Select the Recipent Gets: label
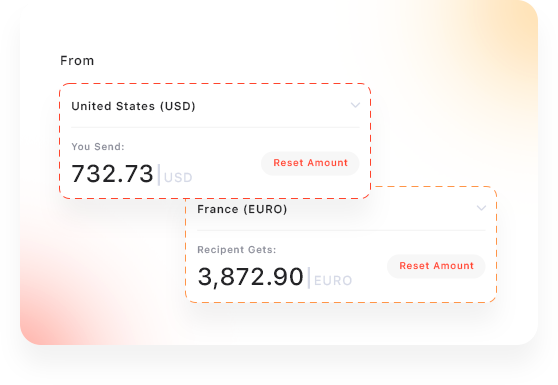 [237, 250]
